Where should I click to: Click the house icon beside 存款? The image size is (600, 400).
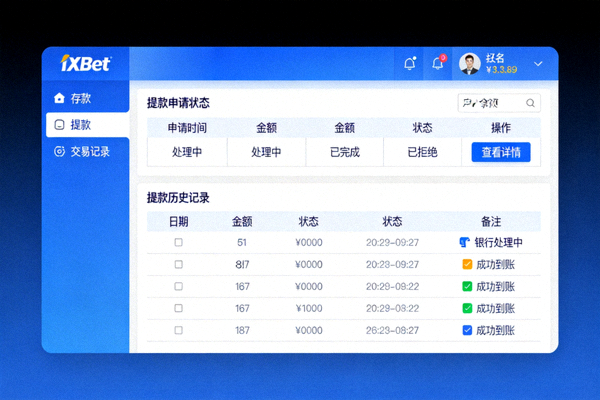click(59, 98)
